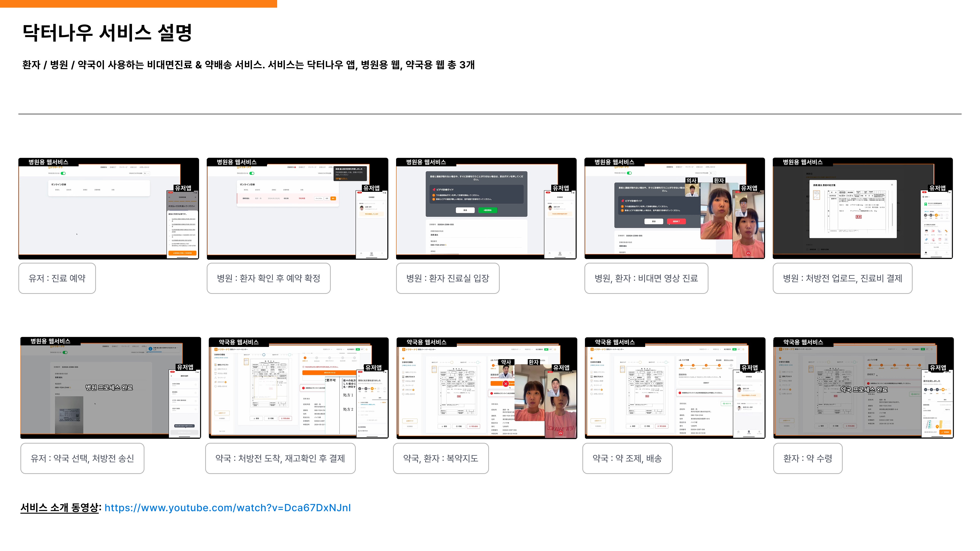Viewport: 980px width, 551px height.
Task: Toggle reservation switch in 비대면 영상 진료 screenshot
Action: point(629,173)
